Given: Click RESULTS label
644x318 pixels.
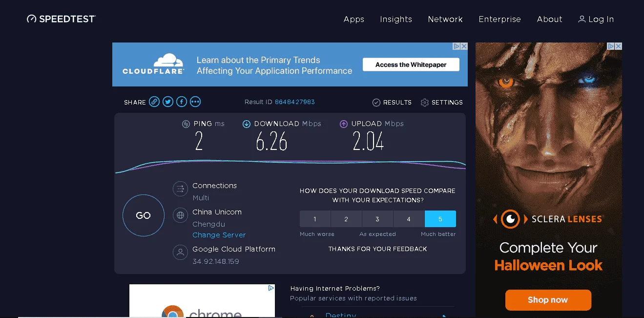Looking at the screenshot, I should click(x=397, y=103).
